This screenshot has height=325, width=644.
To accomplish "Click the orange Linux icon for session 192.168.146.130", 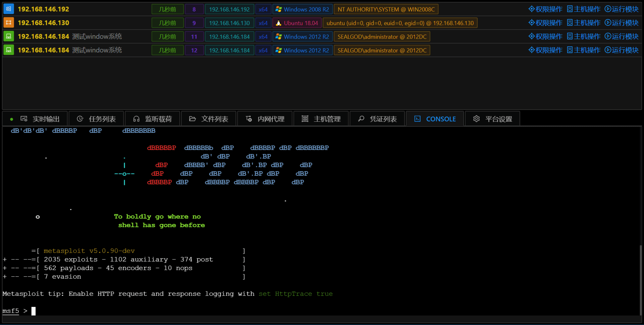I will click(9, 23).
